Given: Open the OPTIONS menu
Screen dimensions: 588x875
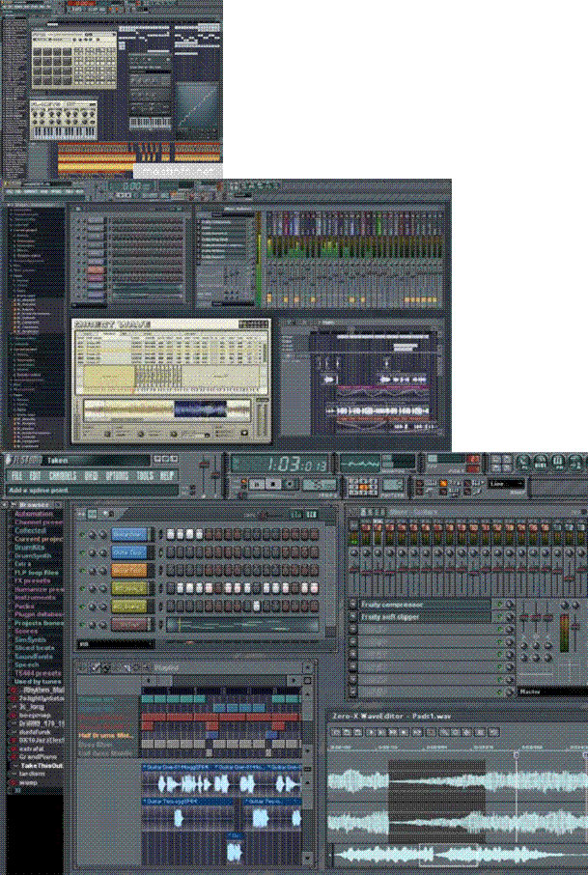Looking at the screenshot, I should click(x=117, y=475).
